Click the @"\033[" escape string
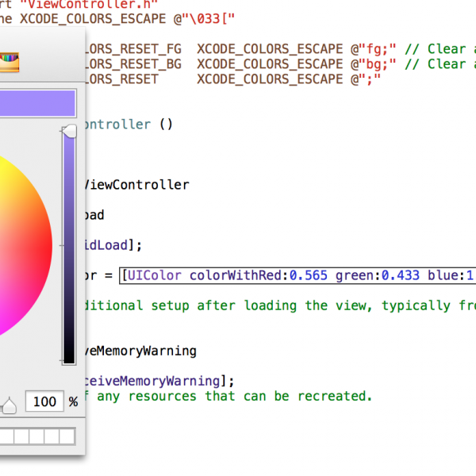The height and width of the screenshot is (476, 476). [205, 19]
